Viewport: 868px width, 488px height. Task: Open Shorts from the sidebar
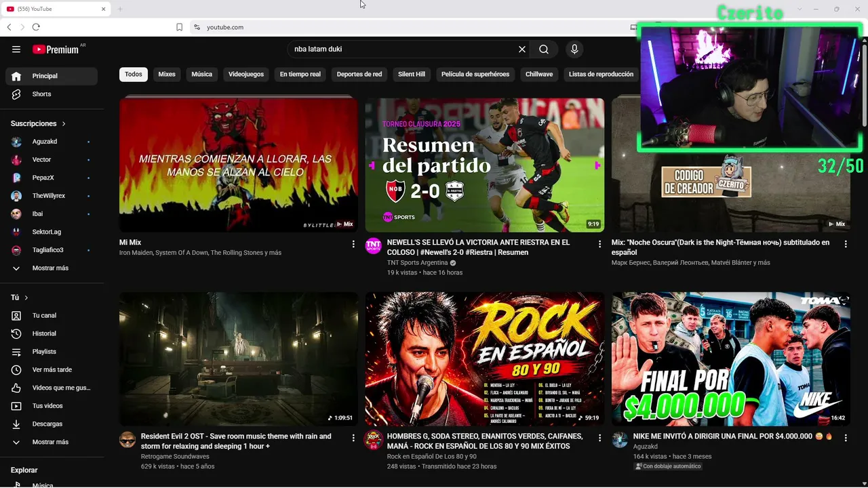52,94
